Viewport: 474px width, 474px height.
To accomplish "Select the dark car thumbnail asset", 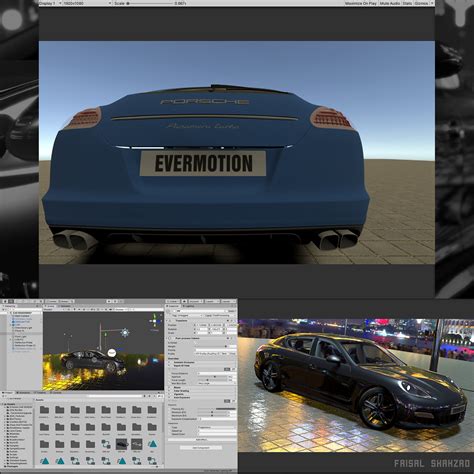I will [121, 444].
